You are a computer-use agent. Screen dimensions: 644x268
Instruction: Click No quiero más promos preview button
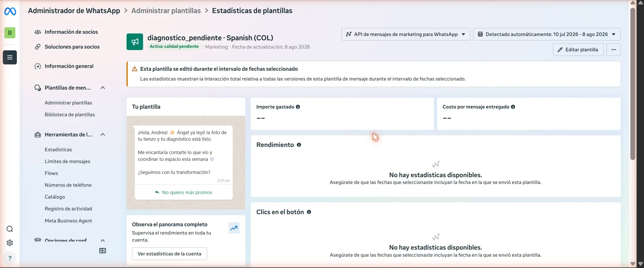[x=184, y=192]
